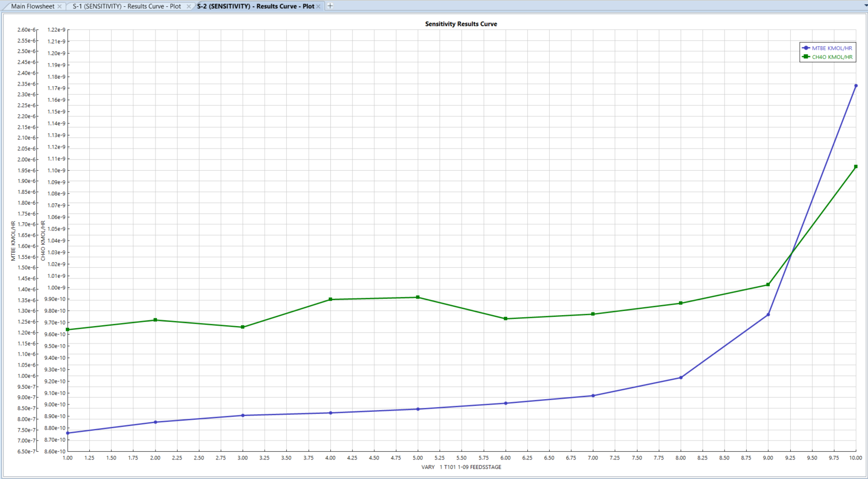Viewport: 868px width, 479px height.
Task: Select the CH4O data point at stage 2.00
Action: pyautogui.click(x=155, y=320)
